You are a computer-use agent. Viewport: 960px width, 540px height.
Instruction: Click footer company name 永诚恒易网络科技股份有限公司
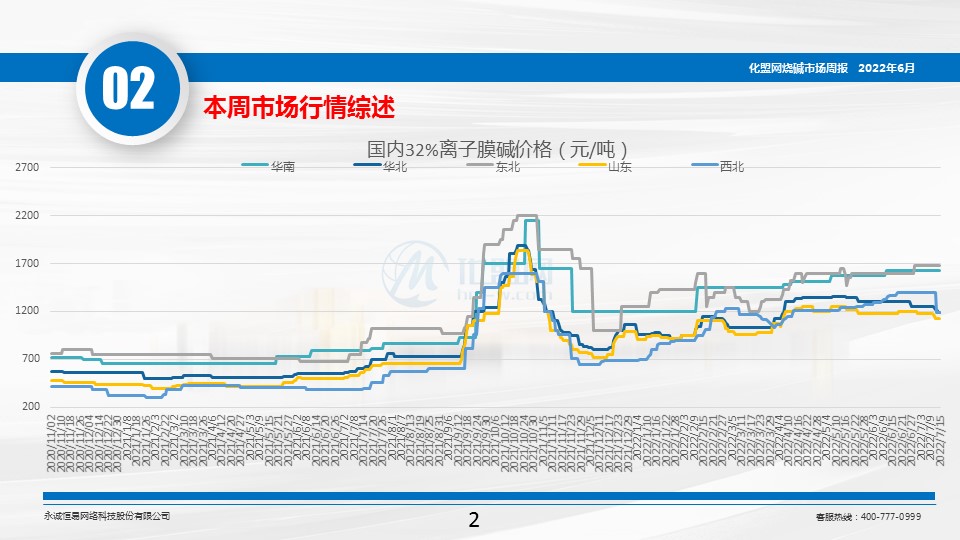(x=107, y=516)
